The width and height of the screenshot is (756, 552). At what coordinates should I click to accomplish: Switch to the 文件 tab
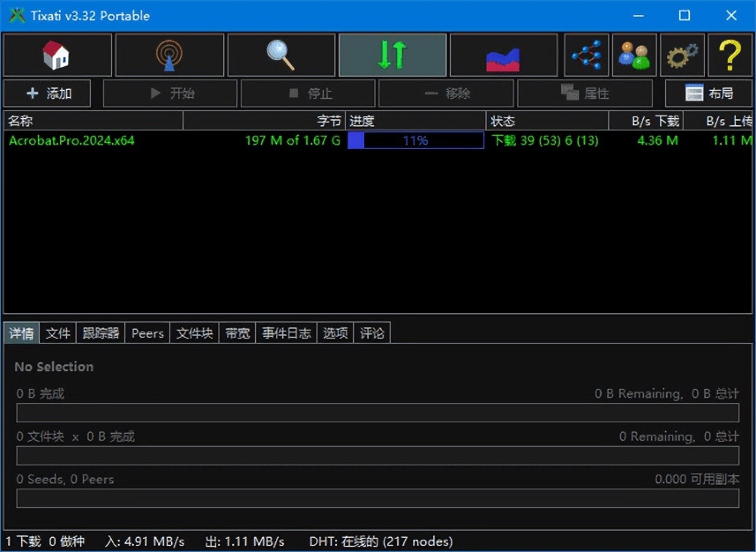click(58, 333)
